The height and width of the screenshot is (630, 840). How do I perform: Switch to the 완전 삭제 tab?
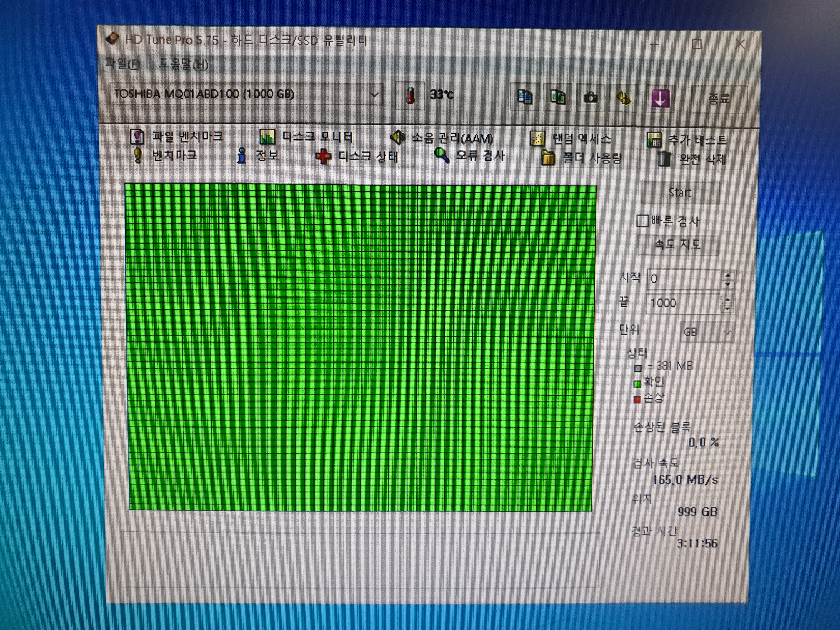pos(691,159)
